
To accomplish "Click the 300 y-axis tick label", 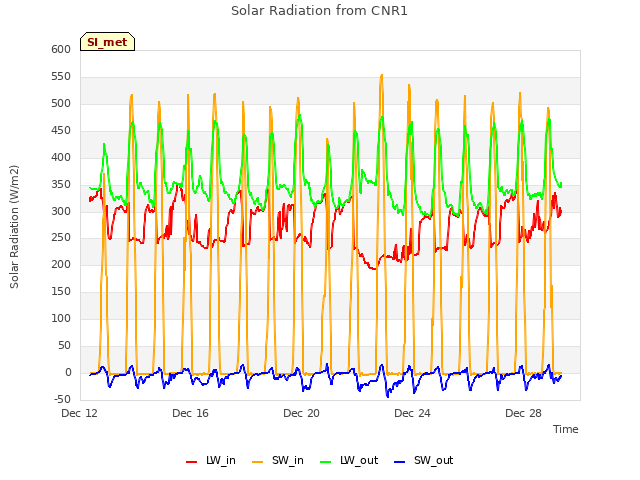I will tap(61, 211).
